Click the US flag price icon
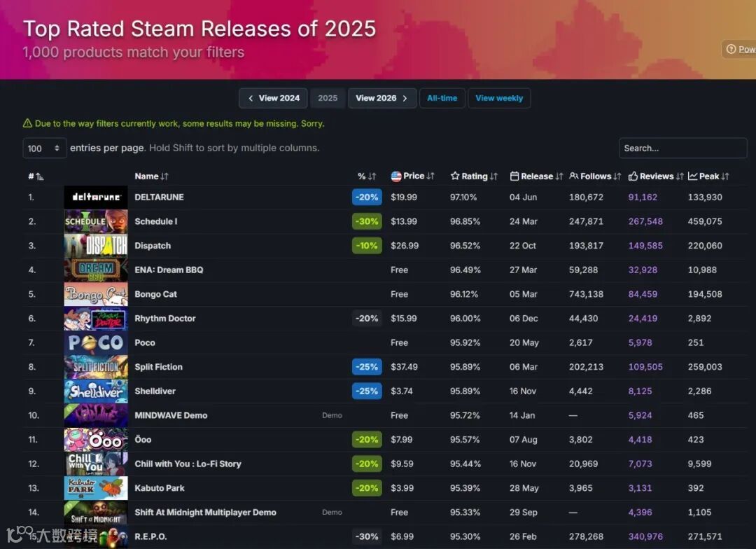756x549 pixels. [395, 176]
